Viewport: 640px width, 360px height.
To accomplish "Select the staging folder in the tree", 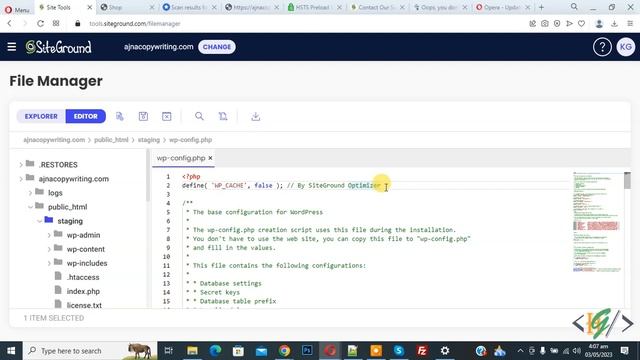I will pyautogui.click(x=70, y=221).
